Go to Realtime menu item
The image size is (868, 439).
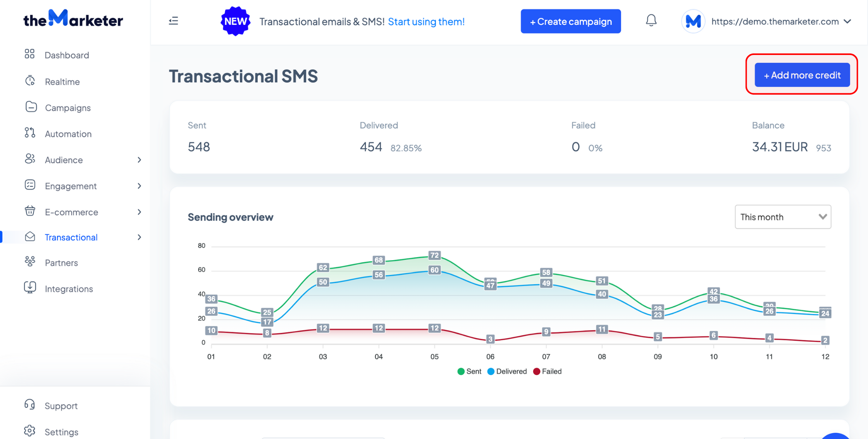point(62,82)
